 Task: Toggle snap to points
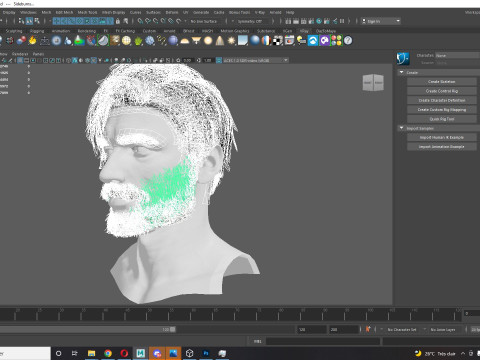point(155,21)
